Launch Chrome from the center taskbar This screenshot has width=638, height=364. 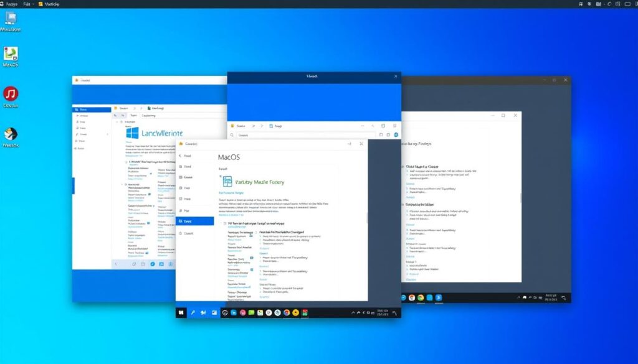(287, 312)
